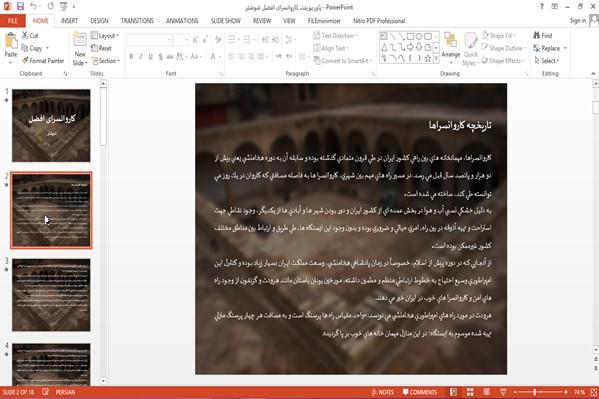599x399 pixels.
Task: Start Slide Show from status bar icon
Action: [x=503, y=392]
